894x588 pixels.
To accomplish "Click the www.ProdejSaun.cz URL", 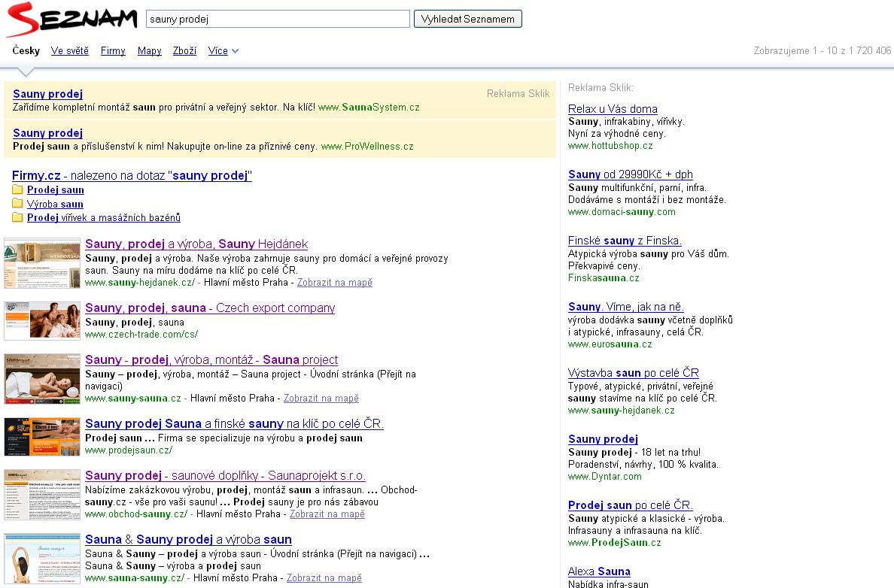I will click(x=615, y=542).
